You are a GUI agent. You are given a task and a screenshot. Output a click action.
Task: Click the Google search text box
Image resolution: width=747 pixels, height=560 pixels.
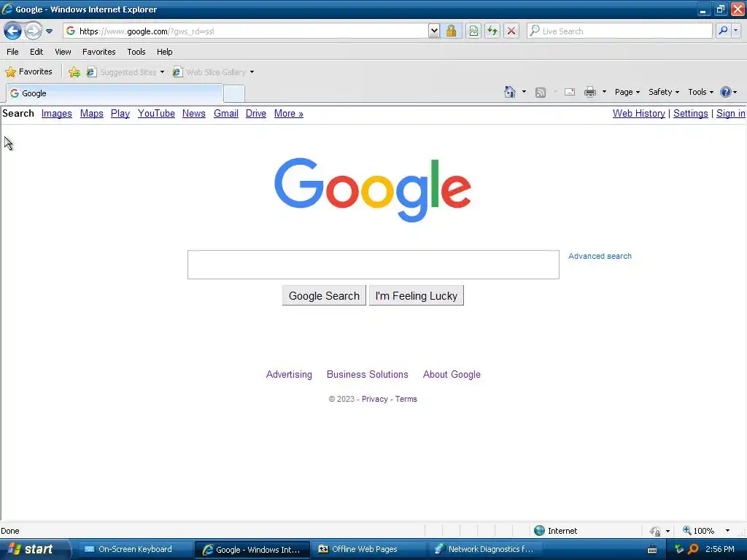373,265
